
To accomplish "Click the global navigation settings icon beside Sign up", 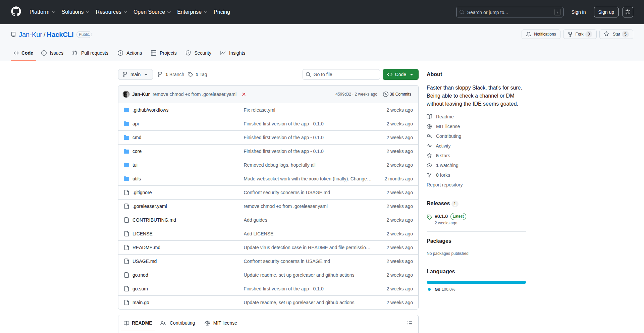I will tap(628, 12).
